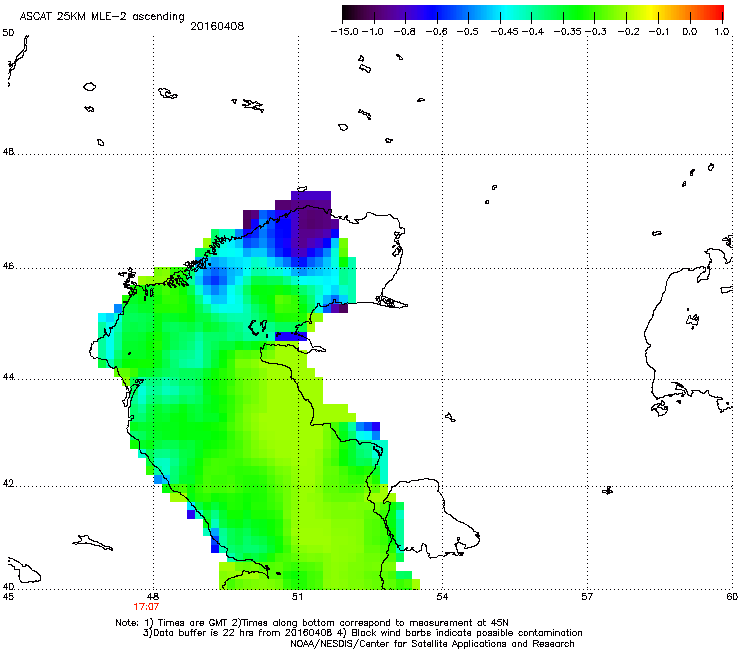Select the latitude label "44" on the left axis
Viewport: 740px width, 650px height.
pyautogui.click(x=8, y=377)
